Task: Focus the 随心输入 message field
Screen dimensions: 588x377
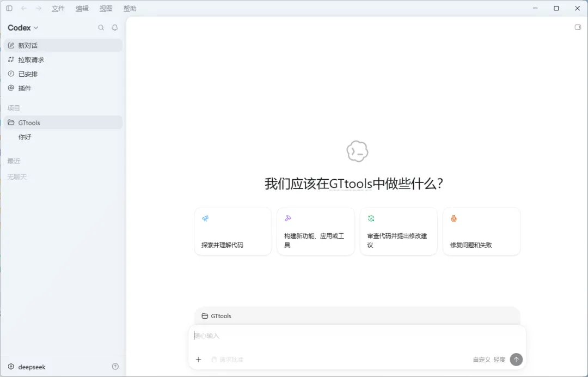Action: click(x=357, y=336)
